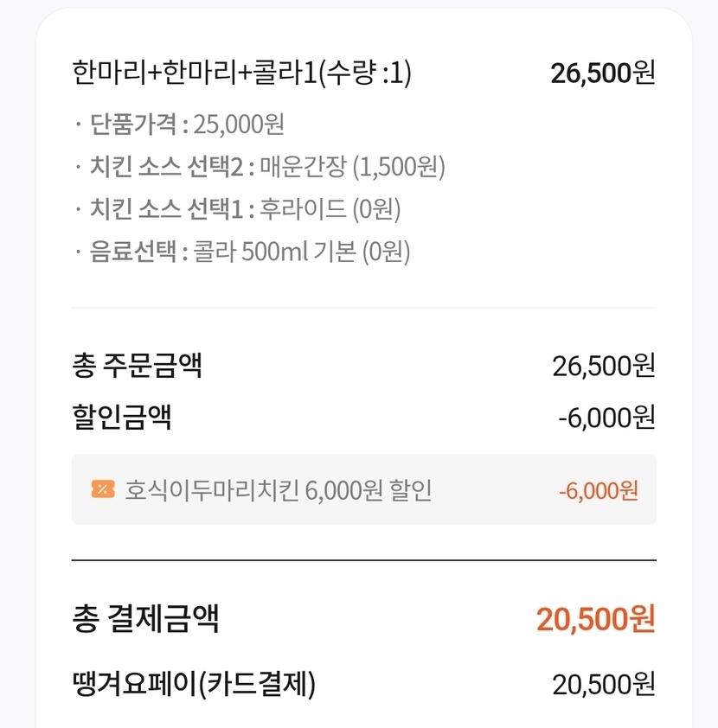Click the 할인금액 label

(x=121, y=417)
